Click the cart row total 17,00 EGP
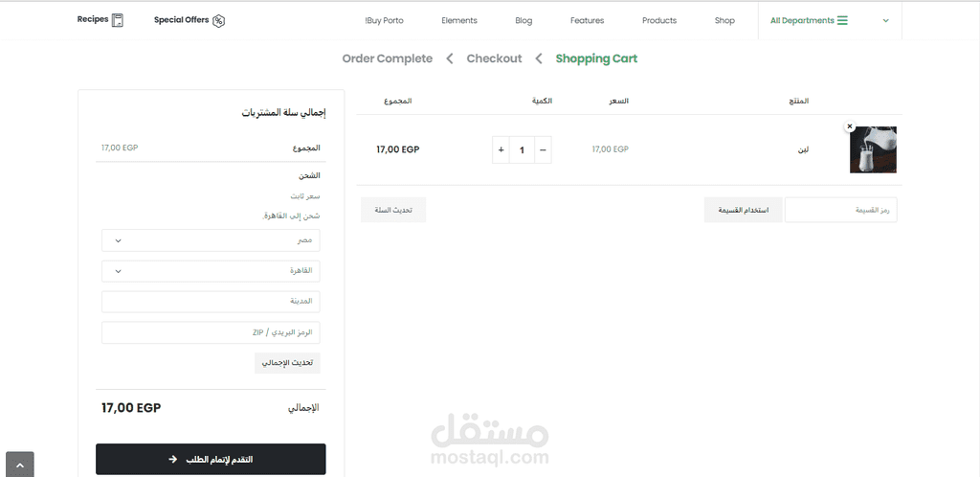980x477 pixels. 397,149
